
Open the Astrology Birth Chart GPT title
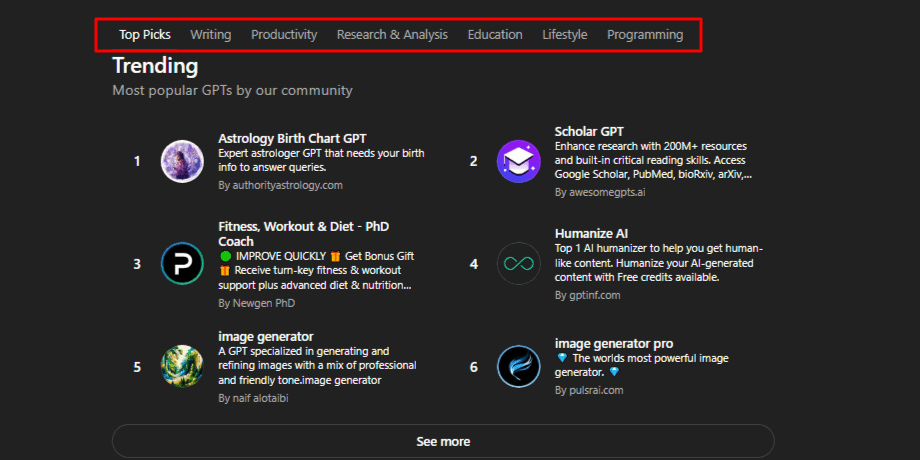[x=293, y=138]
